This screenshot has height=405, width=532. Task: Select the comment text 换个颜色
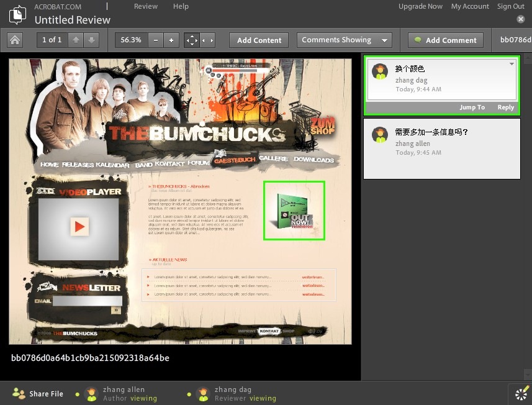[x=410, y=69]
